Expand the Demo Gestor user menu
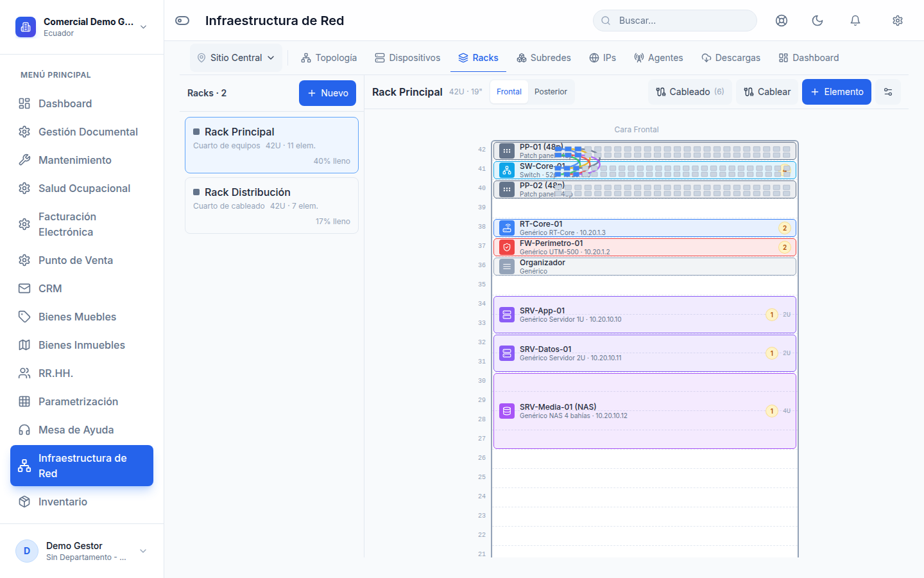924x578 pixels. click(x=81, y=551)
